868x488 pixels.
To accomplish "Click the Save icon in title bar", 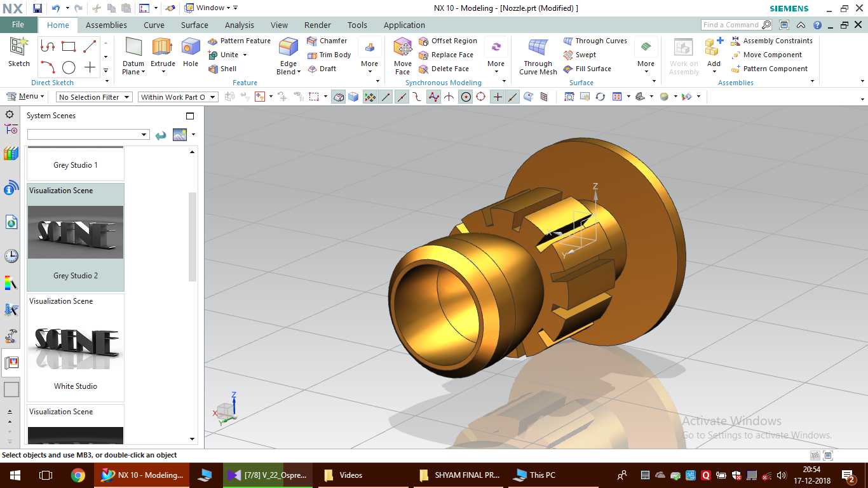I will (37, 8).
